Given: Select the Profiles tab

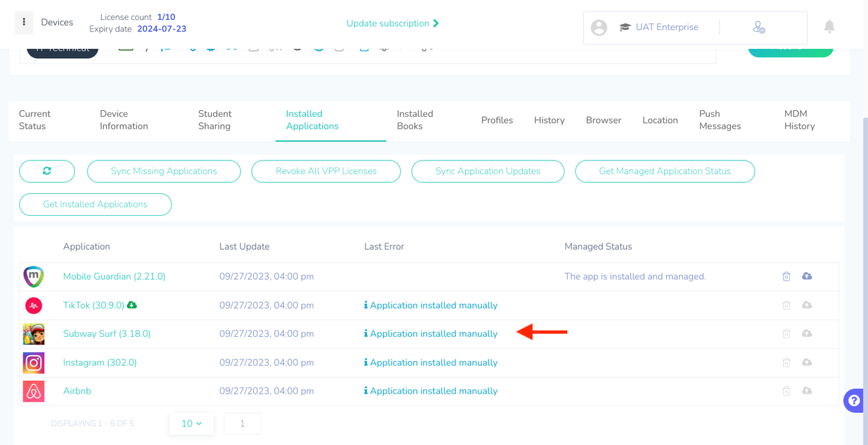Looking at the screenshot, I should click(496, 120).
